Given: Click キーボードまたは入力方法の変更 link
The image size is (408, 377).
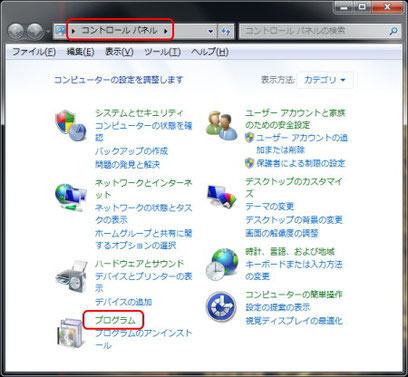Looking at the screenshot, I should [x=294, y=270].
